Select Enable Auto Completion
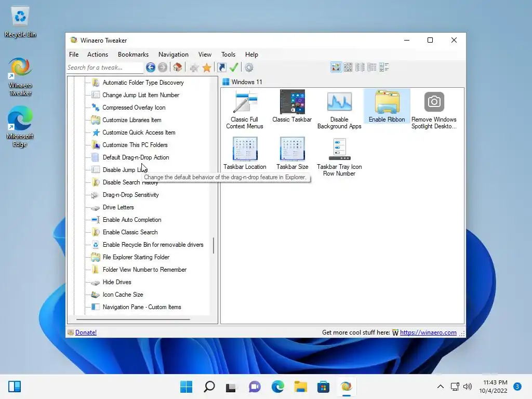532x399 pixels. click(x=131, y=220)
